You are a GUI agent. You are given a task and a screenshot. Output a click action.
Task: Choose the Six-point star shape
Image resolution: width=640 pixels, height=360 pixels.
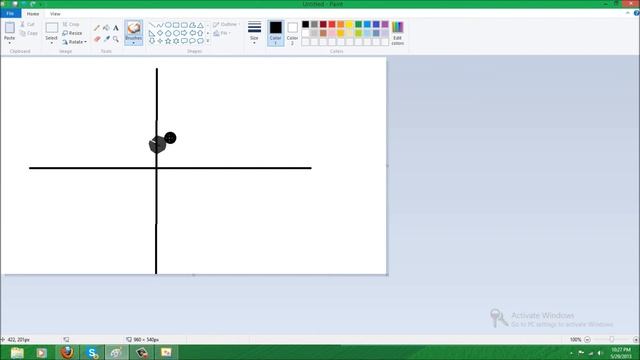(x=176, y=41)
